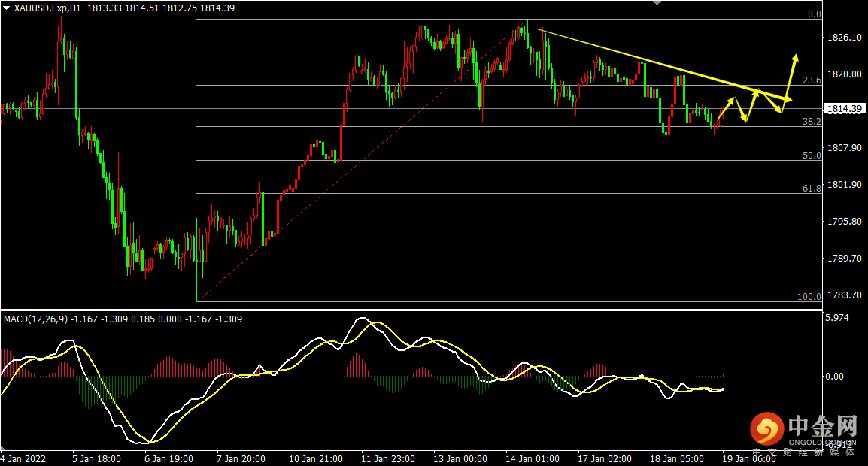
Task: Select the Fibonacci 100.0 level label
Action: pos(809,297)
